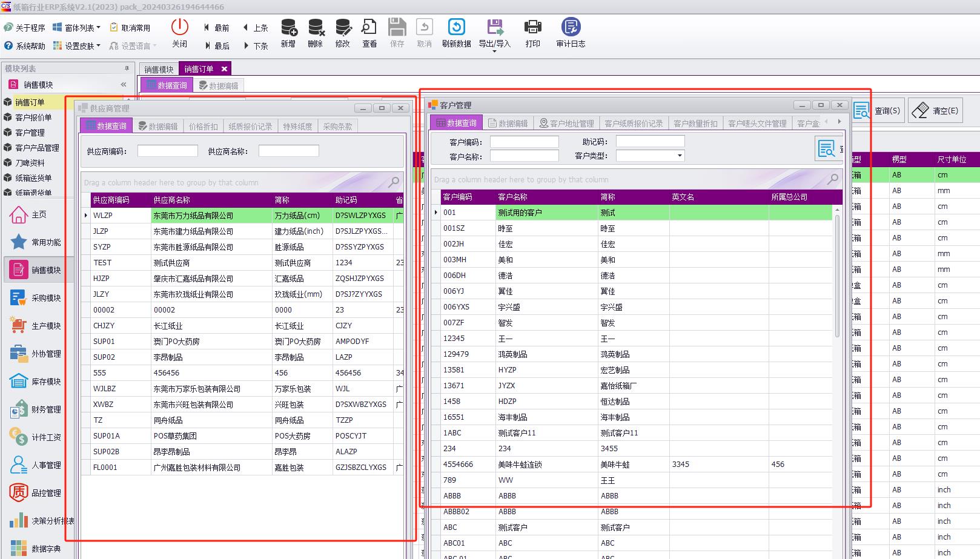This screenshot has height=559, width=980.
Task: Click the 查看 (View) toolbar icon
Action: pos(369,31)
